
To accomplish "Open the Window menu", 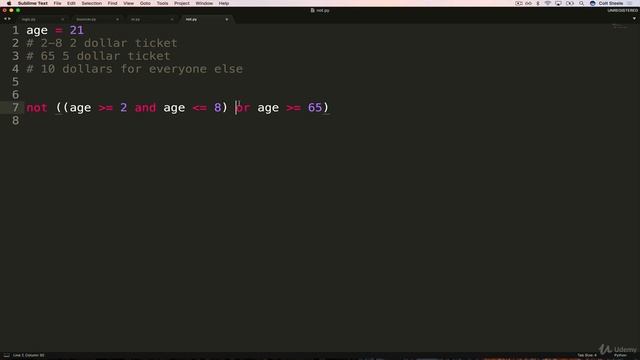I will pyautogui.click(x=204, y=3).
